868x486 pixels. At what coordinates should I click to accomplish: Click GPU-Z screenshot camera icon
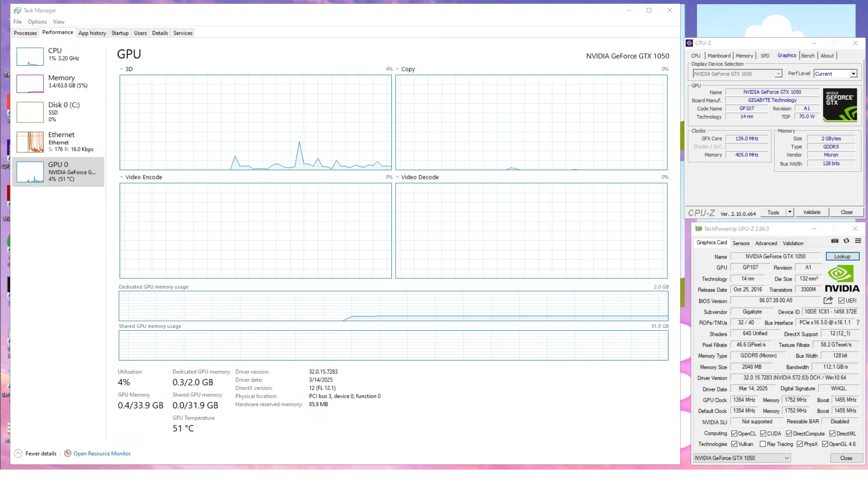pyautogui.click(x=835, y=241)
